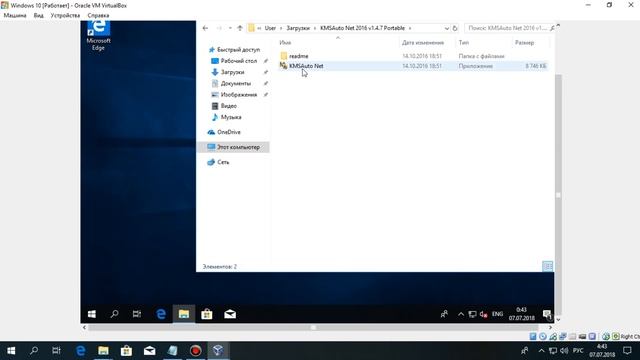Go forward in the Explorer window

(x=219, y=28)
